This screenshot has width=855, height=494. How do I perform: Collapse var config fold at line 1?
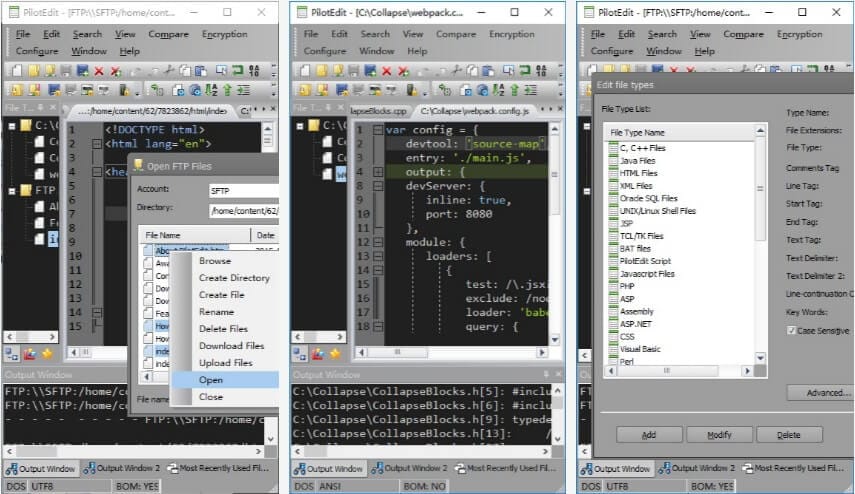[377, 130]
